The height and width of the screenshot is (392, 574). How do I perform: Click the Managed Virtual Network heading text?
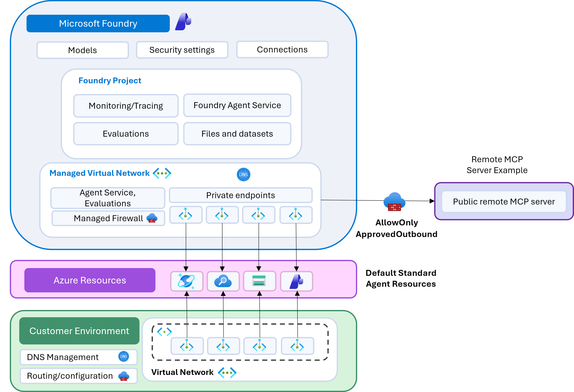click(x=100, y=173)
